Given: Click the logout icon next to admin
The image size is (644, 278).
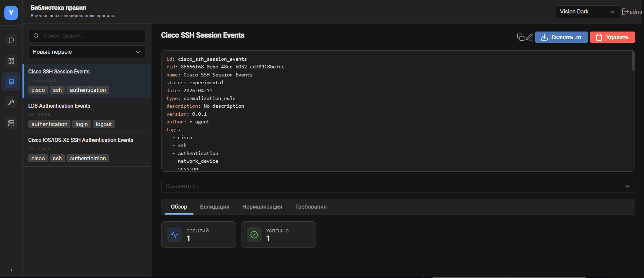Looking at the screenshot, I should pyautogui.click(x=625, y=12).
